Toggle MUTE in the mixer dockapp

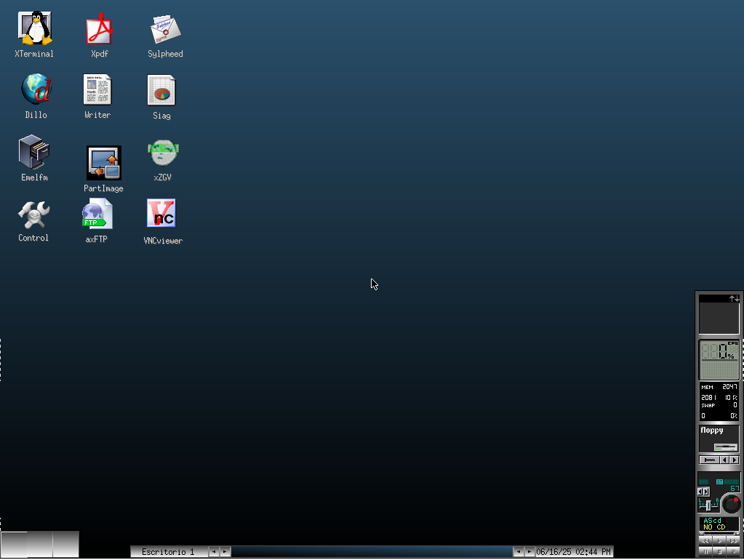click(x=732, y=481)
